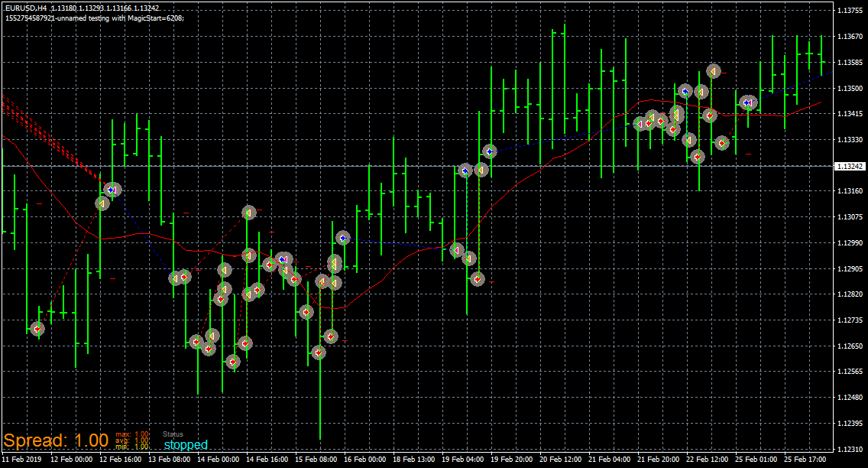
Task: Click the '25 Feb 01:00' time axis label
Action: pos(756,459)
